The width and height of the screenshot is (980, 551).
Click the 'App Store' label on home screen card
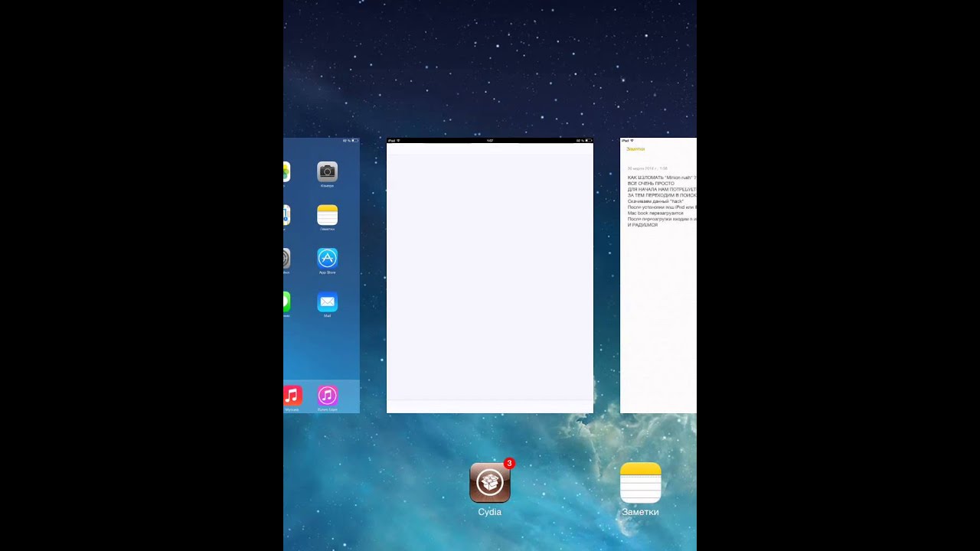click(x=327, y=272)
